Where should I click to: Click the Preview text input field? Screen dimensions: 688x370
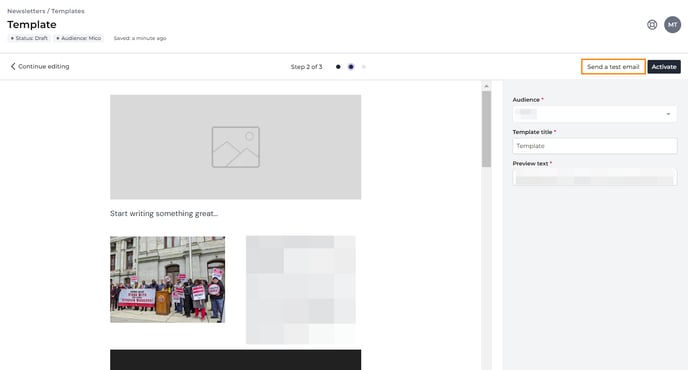click(595, 177)
